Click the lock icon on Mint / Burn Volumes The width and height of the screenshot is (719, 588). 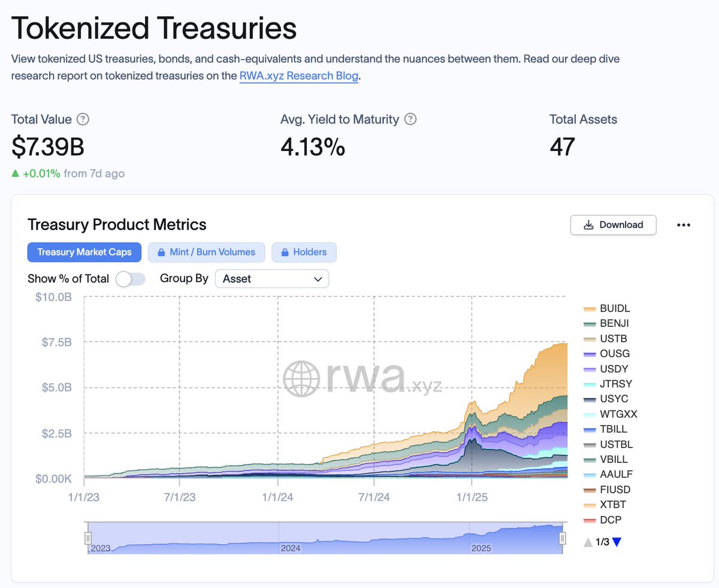click(161, 252)
